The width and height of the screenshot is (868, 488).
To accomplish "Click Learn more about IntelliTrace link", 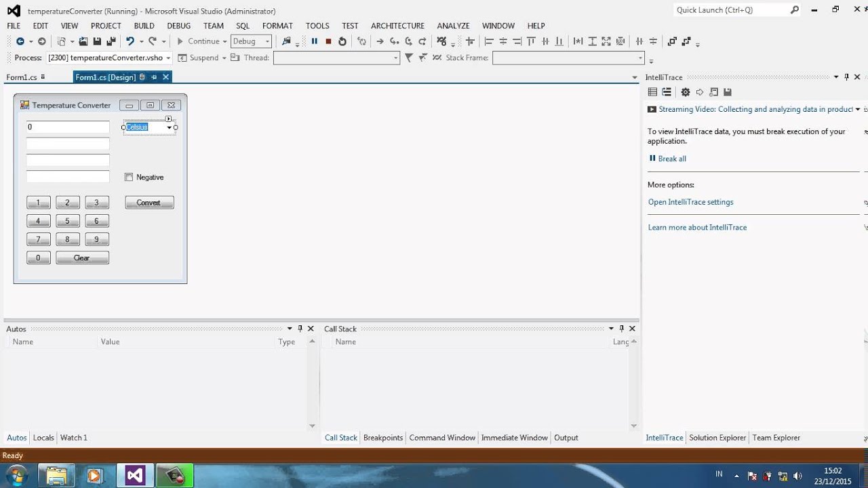I will click(x=697, y=227).
